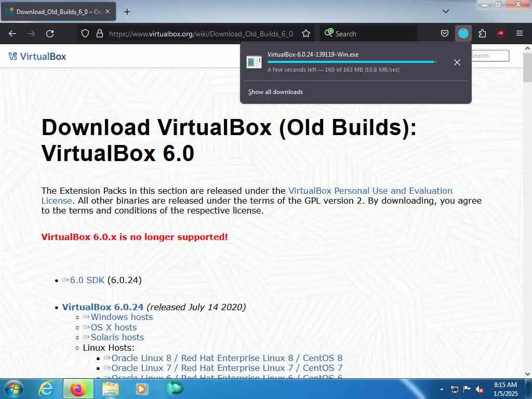View site security padlock info

point(99,33)
